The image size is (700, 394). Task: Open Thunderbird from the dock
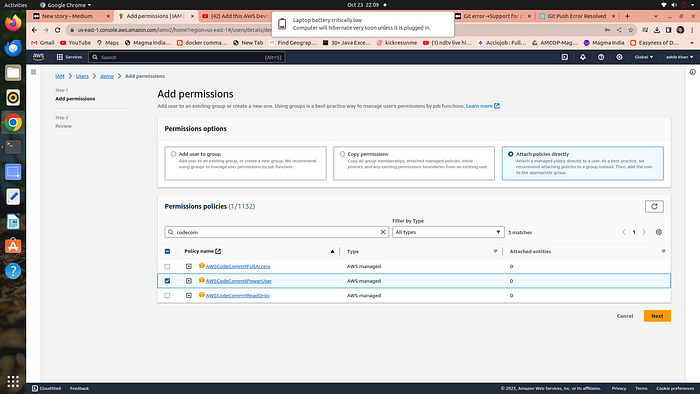pos(13,48)
